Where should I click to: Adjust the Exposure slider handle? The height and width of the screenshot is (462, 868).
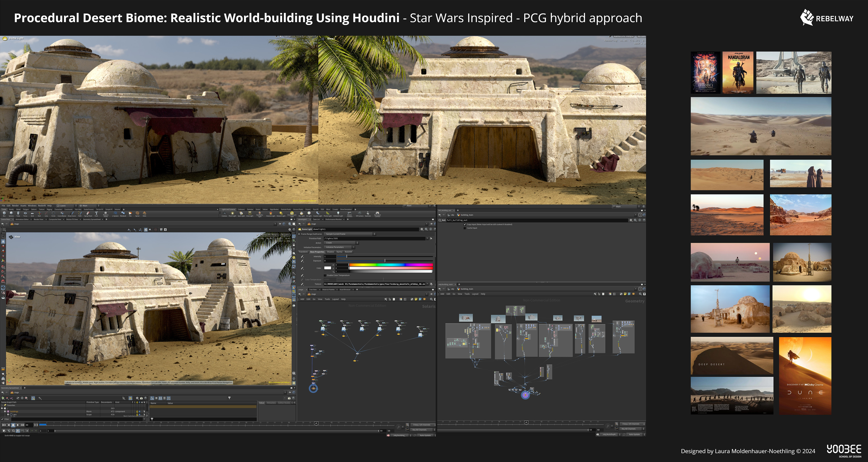[385, 260]
